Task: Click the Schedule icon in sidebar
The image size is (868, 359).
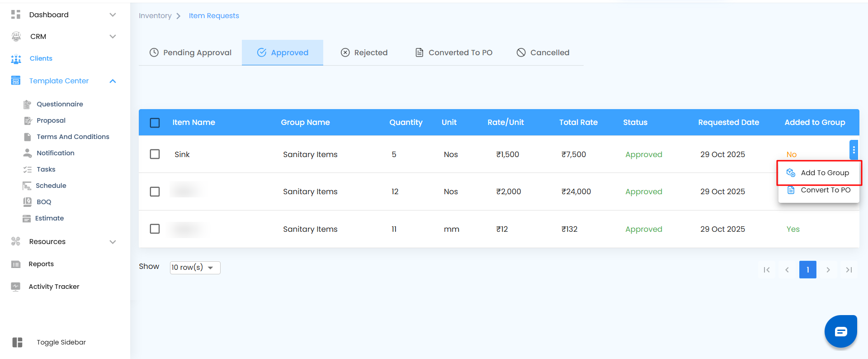Action: pyautogui.click(x=27, y=186)
